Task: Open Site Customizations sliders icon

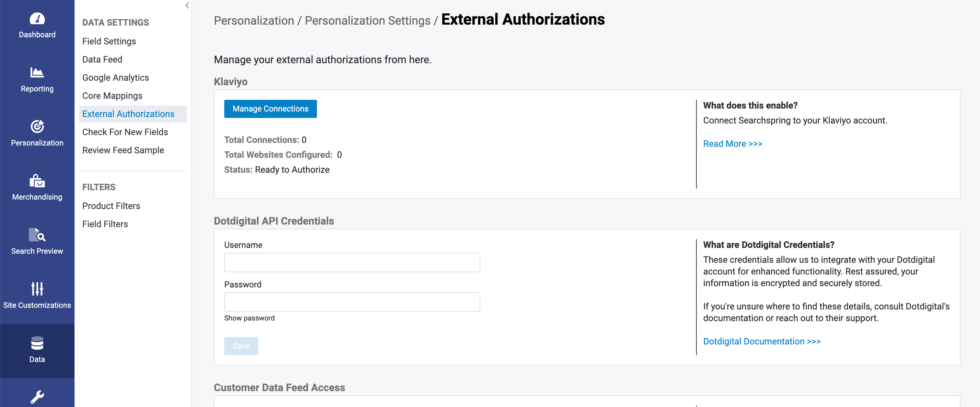Action: click(x=37, y=289)
